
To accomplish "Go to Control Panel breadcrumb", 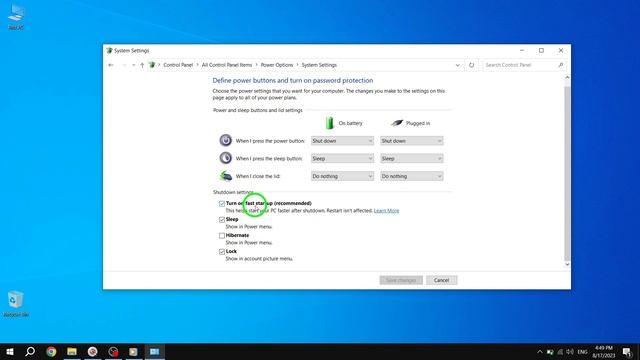I will point(178,65).
